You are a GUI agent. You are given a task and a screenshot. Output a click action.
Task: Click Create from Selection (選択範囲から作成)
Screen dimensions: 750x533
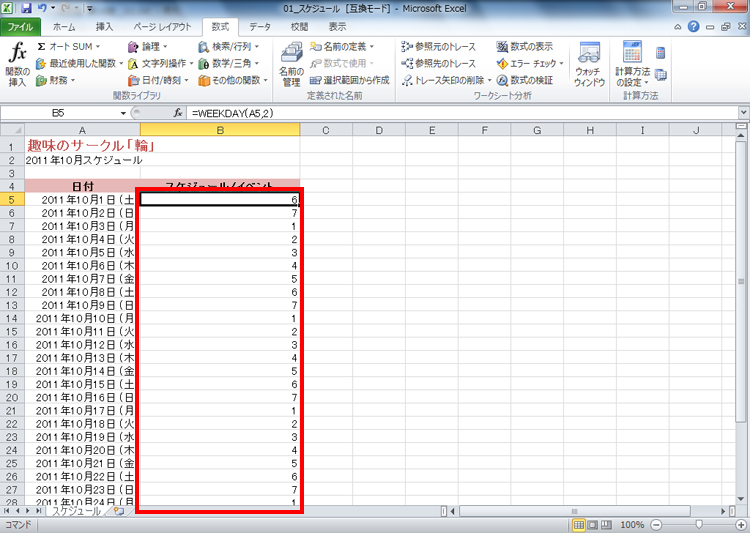tap(350, 80)
